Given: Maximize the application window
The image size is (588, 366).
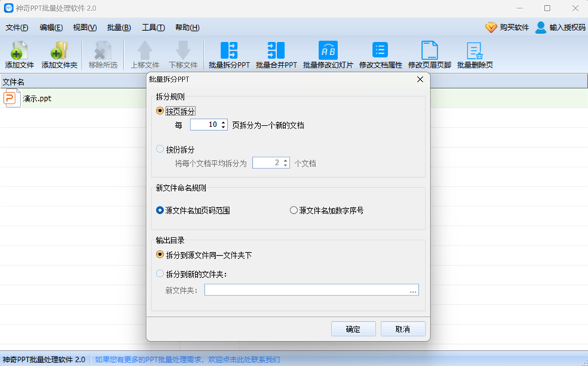Looking at the screenshot, I should (x=547, y=8).
